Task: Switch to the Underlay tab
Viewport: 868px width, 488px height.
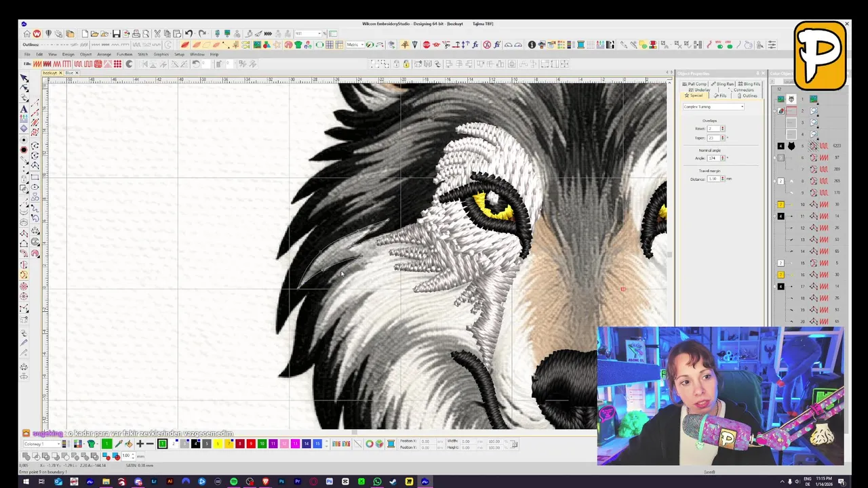Action: click(x=699, y=89)
